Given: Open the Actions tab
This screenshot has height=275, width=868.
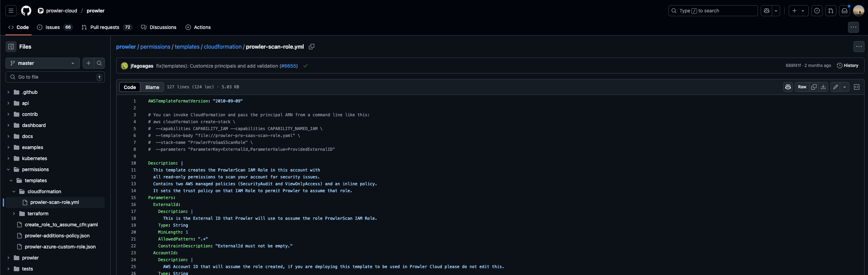Looking at the screenshot, I should click(x=198, y=27).
